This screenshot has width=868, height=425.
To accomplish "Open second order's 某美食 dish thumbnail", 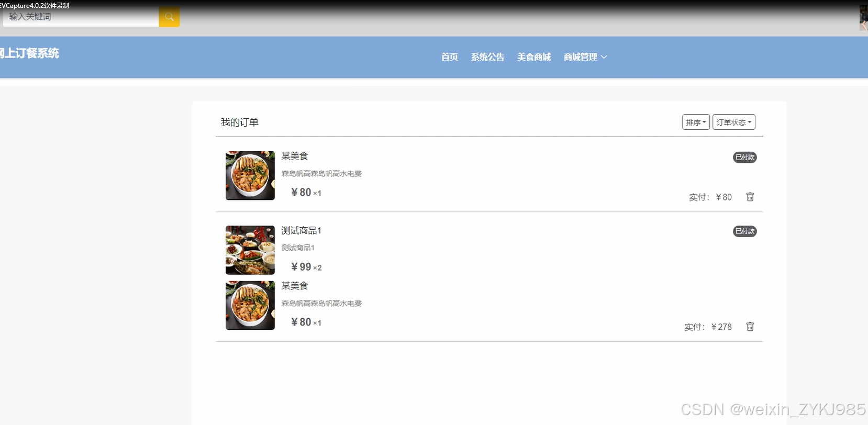I will [250, 306].
